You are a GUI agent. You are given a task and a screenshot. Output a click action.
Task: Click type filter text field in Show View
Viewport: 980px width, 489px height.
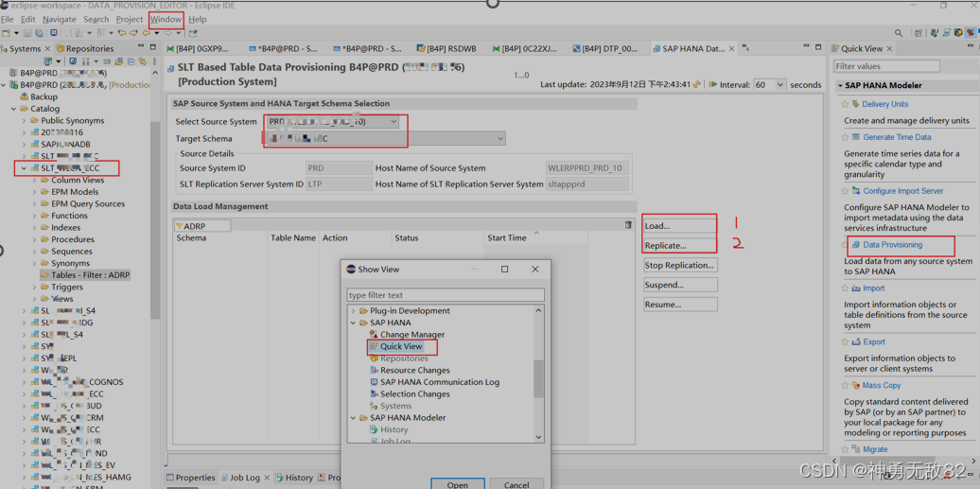pyautogui.click(x=446, y=295)
